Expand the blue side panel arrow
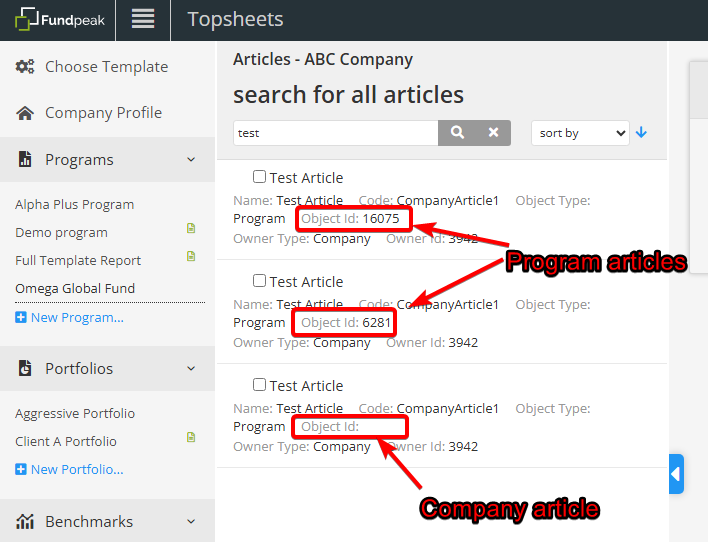This screenshot has height=542, width=708. pos(676,474)
